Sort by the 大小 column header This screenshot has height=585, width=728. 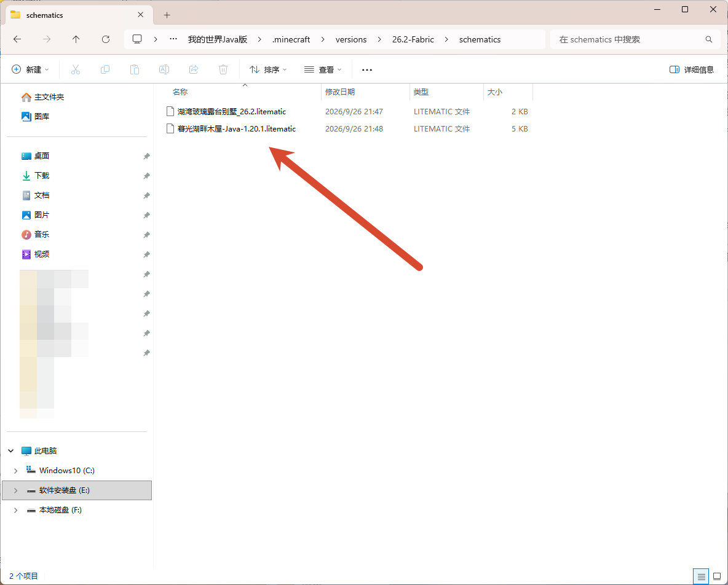click(495, 92)
